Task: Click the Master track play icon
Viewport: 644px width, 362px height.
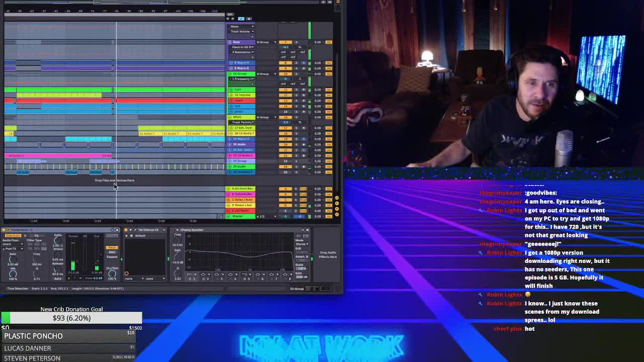Action: coord(228,216)
